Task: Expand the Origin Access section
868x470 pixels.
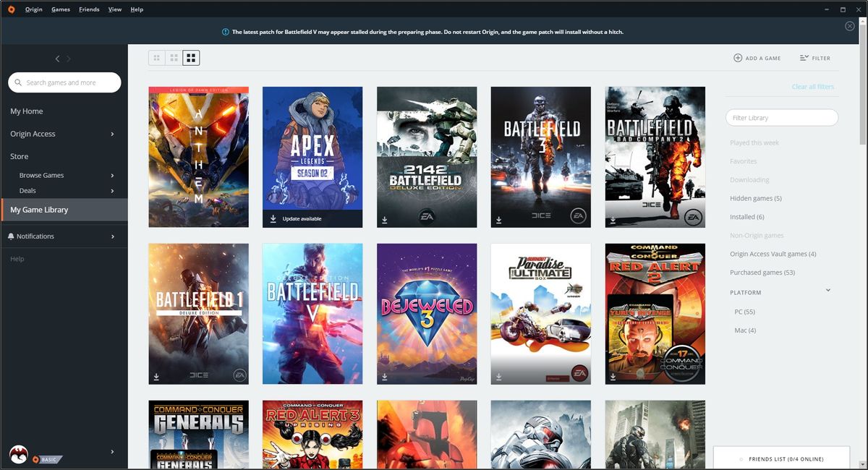Action: click(114, 133)
